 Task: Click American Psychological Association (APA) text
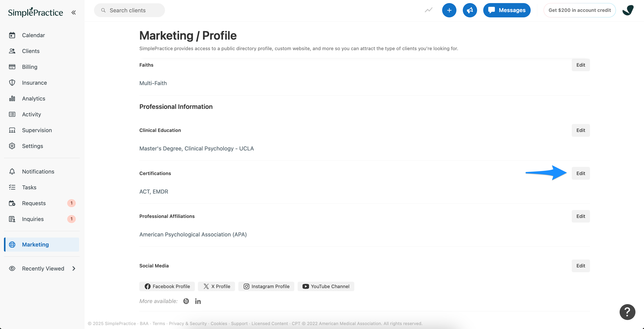(193, 234)
